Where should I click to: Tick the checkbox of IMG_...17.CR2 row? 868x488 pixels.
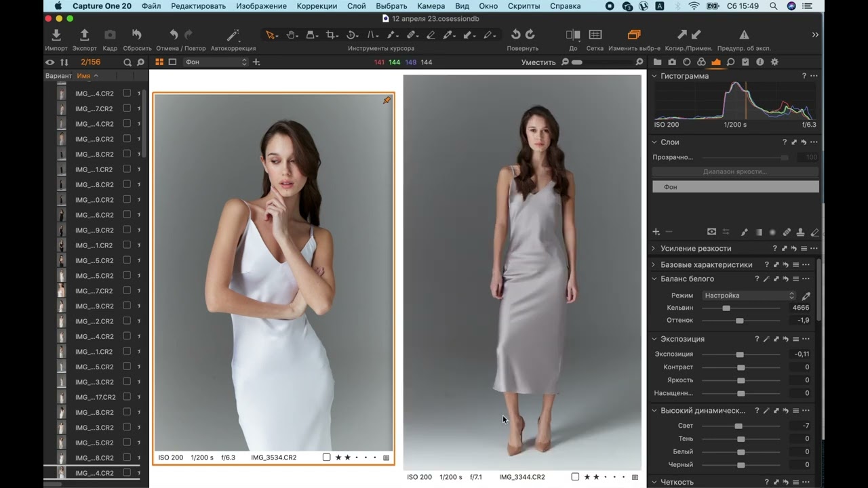(127, 397)
